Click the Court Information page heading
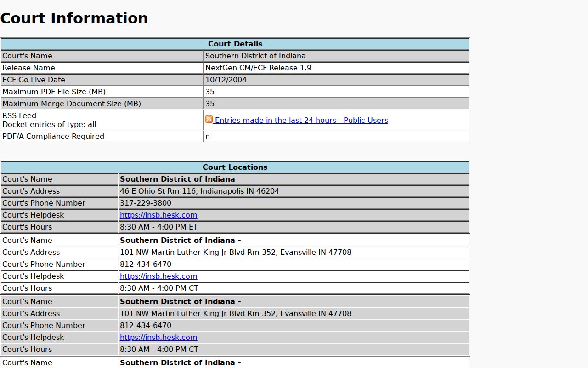 [74, 18]
